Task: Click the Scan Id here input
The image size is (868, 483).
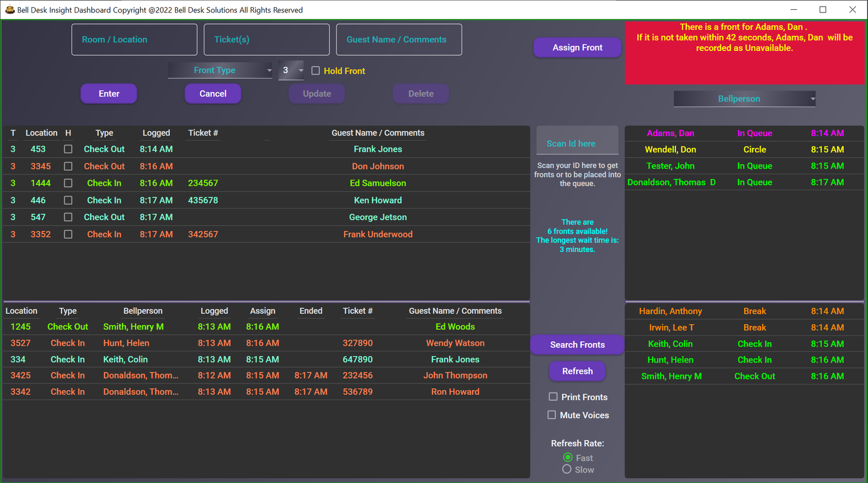Action: pyautogui.click(x=577, y=144)
